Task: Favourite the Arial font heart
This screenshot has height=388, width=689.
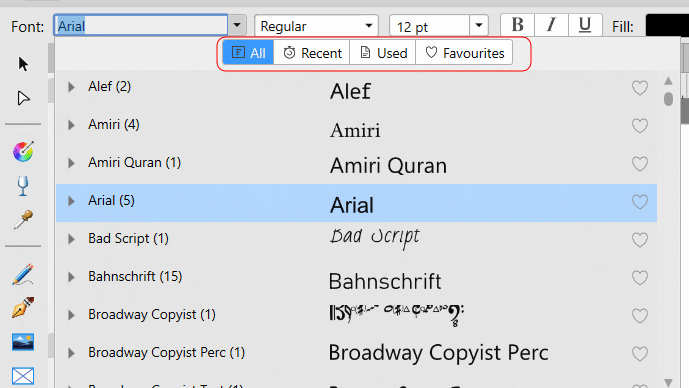Action: pyautogui.click(x=640, y=202)
